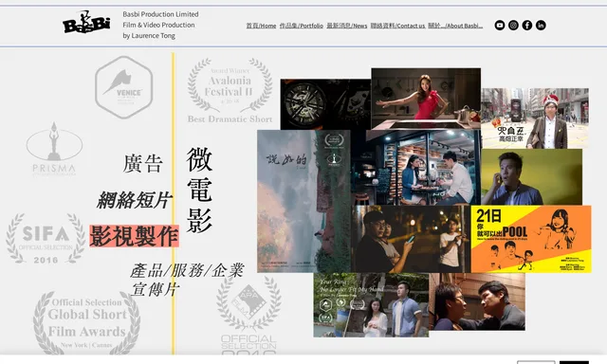
Task: Click APA Film Official Selection laurel
Action: point(248,316)
